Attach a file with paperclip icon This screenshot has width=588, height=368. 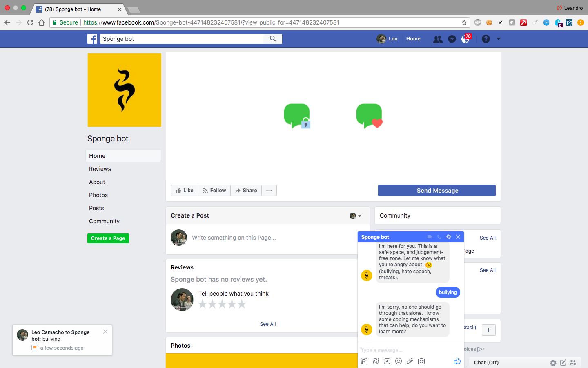(x=410, y=361)
